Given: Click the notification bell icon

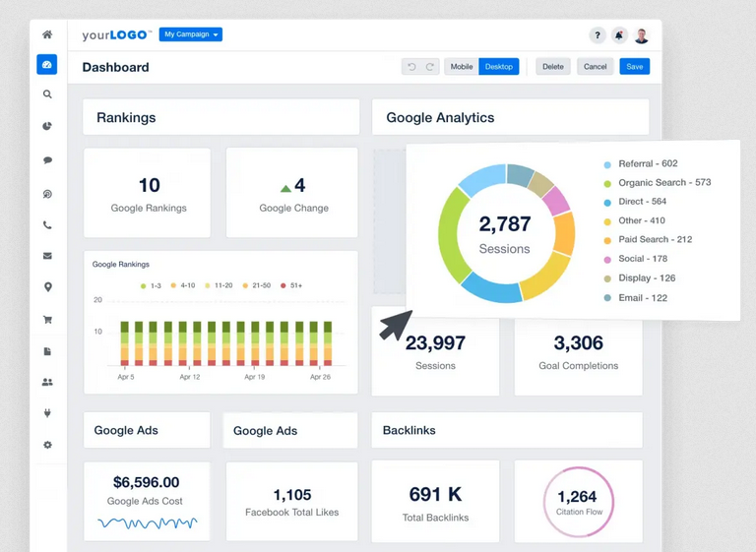Looking at the screenshot, I should (619, 35).
